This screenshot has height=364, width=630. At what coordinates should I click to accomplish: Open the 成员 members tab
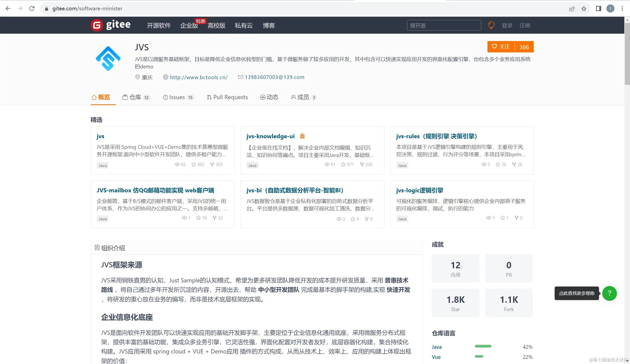(x=303, y=97)
